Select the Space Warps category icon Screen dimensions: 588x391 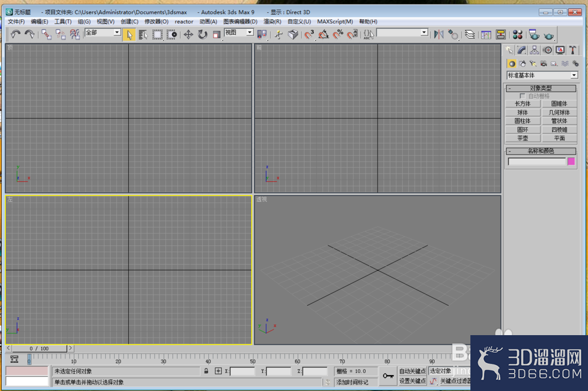coord(564,64)
